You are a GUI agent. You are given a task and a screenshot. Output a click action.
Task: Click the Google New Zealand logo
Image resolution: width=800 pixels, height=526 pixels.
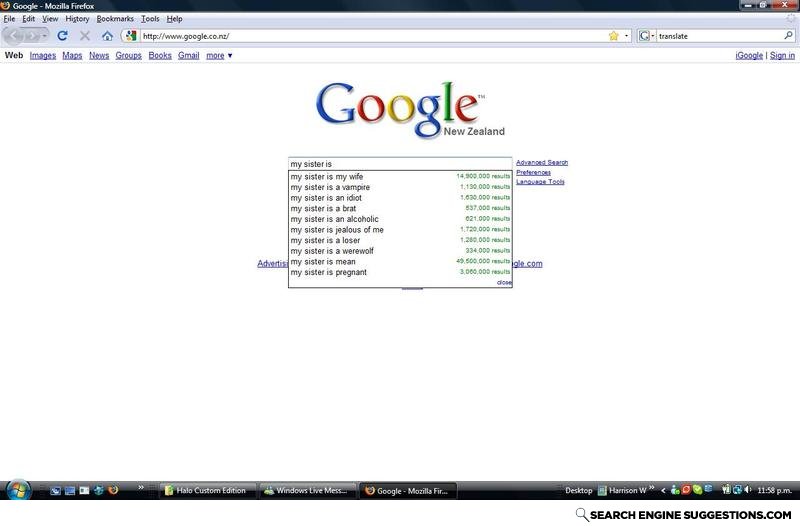pos(410,110)
